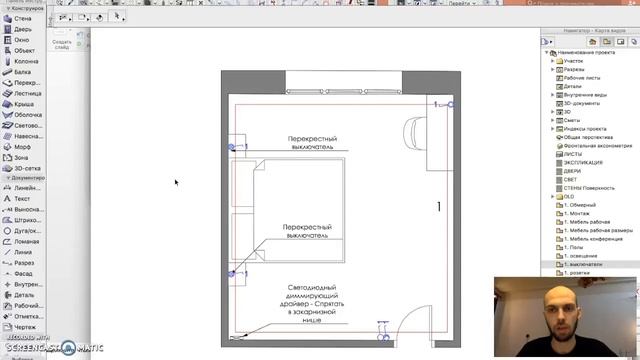Select the Внутрен... (Interior Elevation) tool
Viewport: 640px width, 360px height.
click(x=22, y=284)
